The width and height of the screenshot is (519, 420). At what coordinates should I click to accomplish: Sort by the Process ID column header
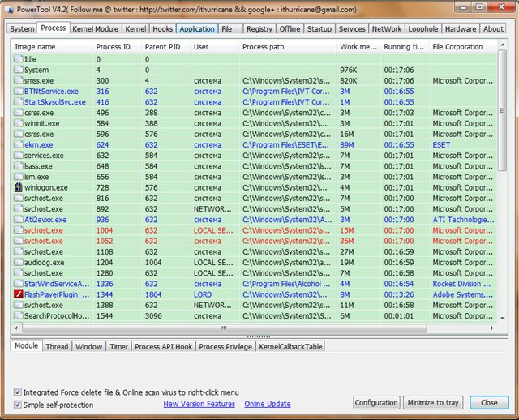(117, 47)
